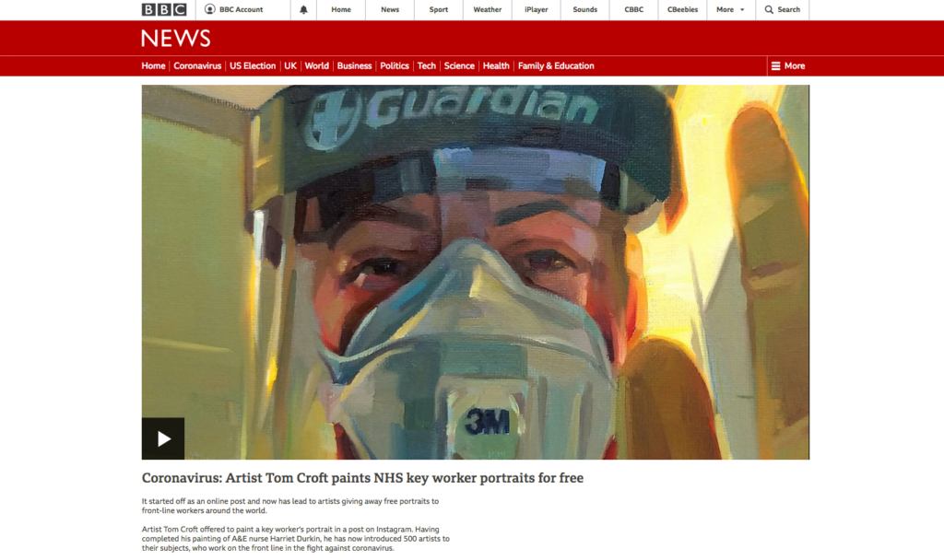Play the Tom Croft portrait video
Screen dimensions: 944x560
[163, 438]
